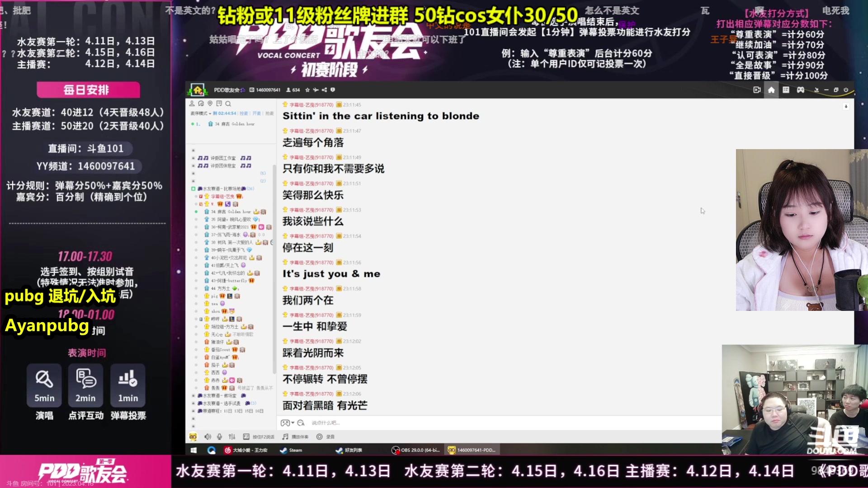868x488 pixels.
Task: Click the font style icon in chat input
Action: tap(301, 423)
